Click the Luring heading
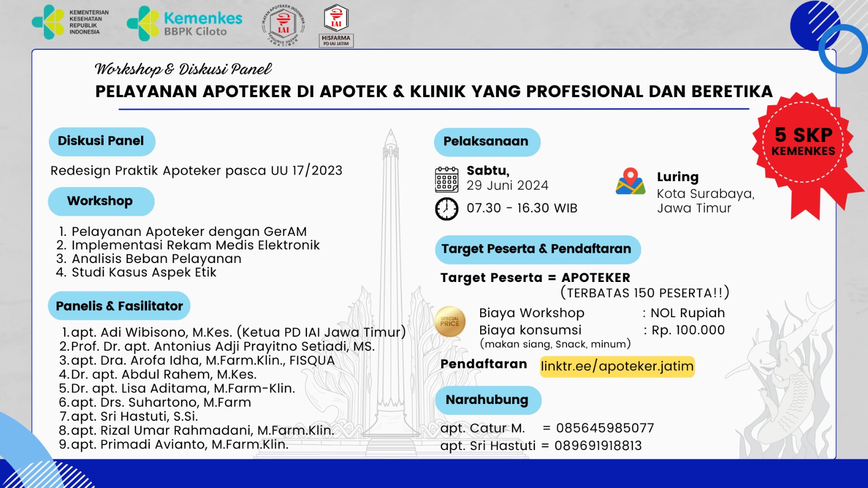Image resolution: width=868 pixels, height=488 pixels. pos(678,177)
